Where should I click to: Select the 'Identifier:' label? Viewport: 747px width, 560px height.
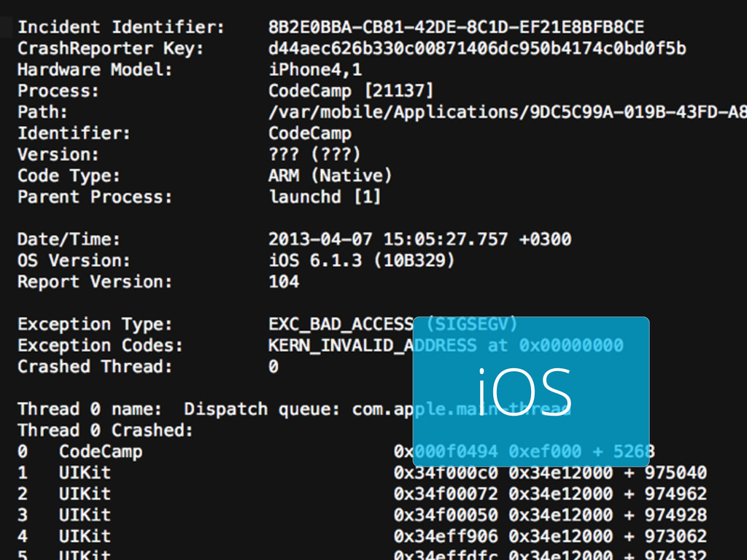[x=74, y=133]
